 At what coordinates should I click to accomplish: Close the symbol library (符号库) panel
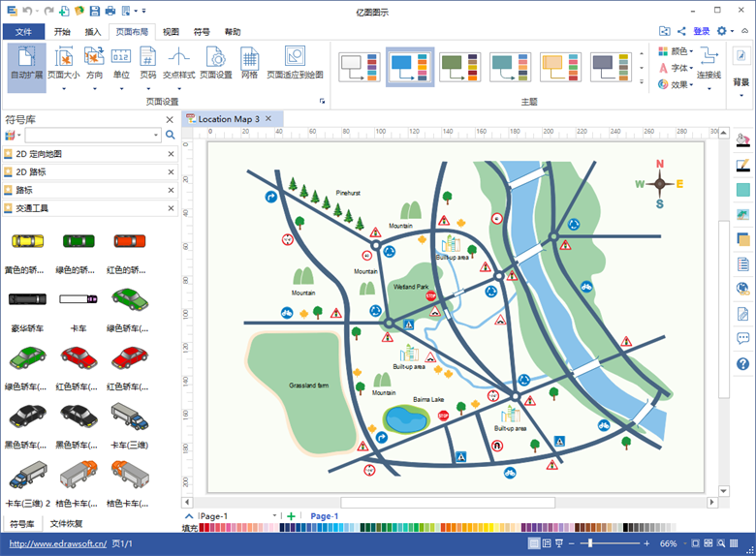(x=170, y=119)
